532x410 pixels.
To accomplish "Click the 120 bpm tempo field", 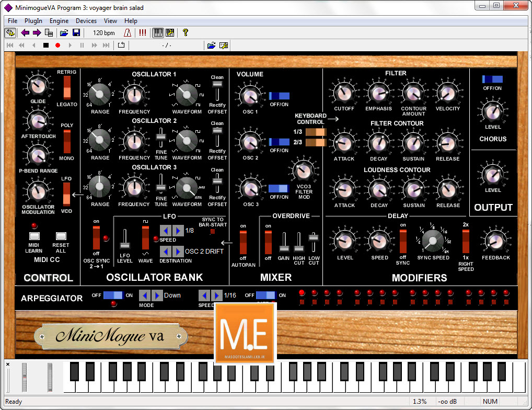I will click(104, 33).
